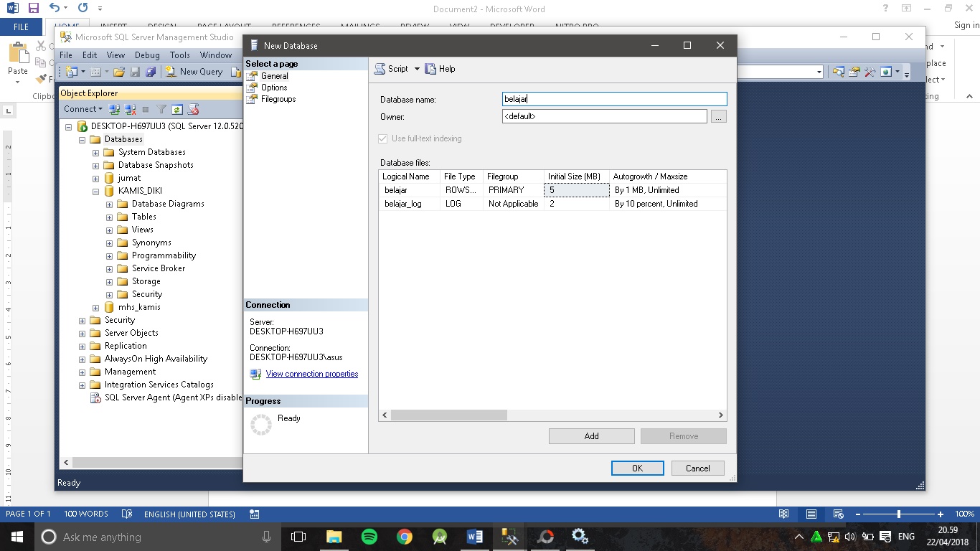Image resolution: width=980 pixels, height=551 pixels.
Task: Expand the System Databases node
Action: coord(95,152)
